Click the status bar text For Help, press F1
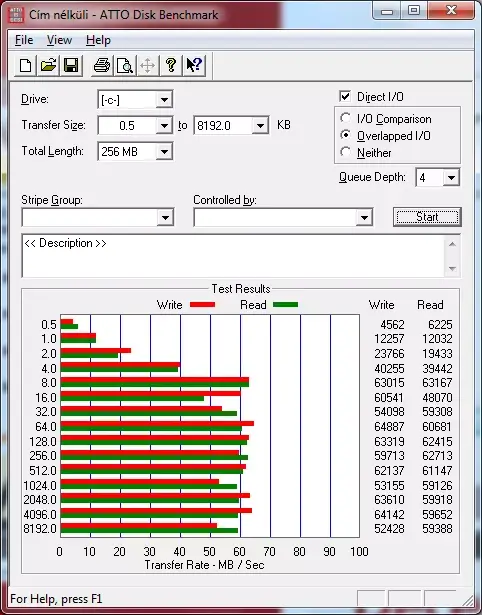 56,599
